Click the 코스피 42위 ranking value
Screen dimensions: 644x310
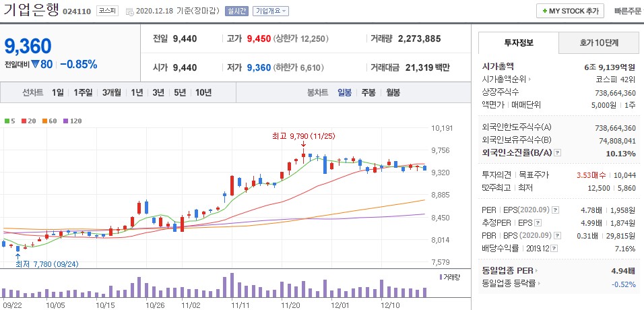(x=615, y=79)
